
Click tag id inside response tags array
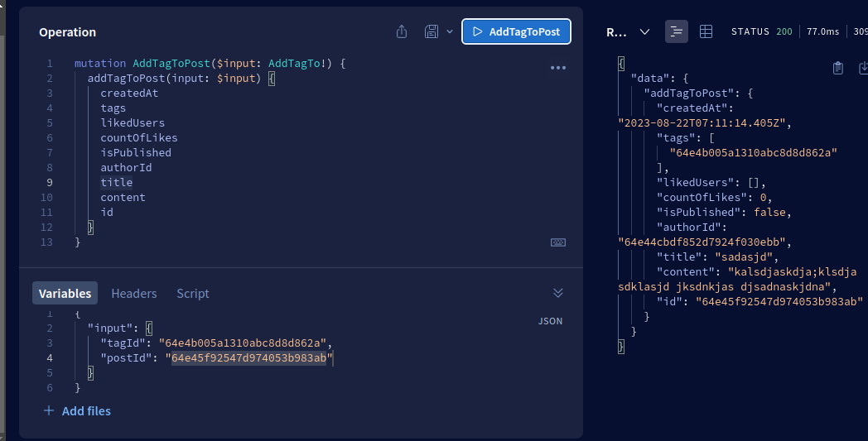pos(754,153)
